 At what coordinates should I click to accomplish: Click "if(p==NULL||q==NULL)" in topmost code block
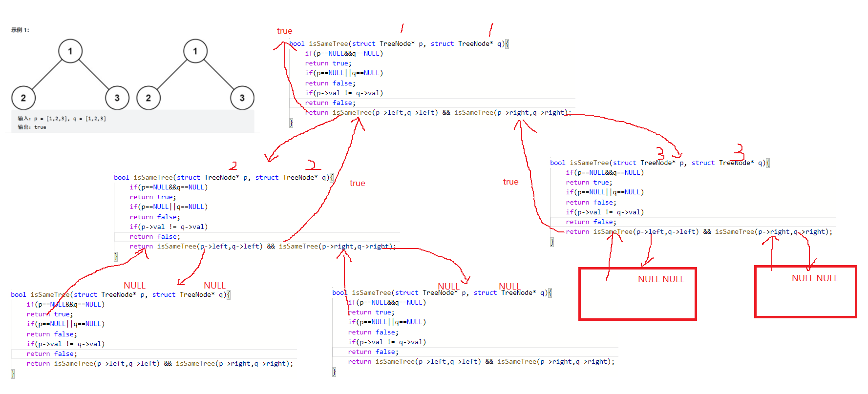pos(344,73)
